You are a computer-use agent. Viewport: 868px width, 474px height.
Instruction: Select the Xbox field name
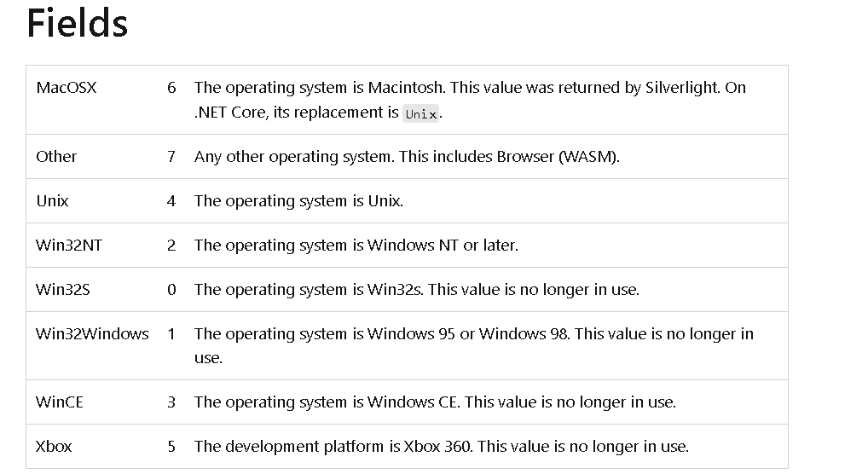54,447
